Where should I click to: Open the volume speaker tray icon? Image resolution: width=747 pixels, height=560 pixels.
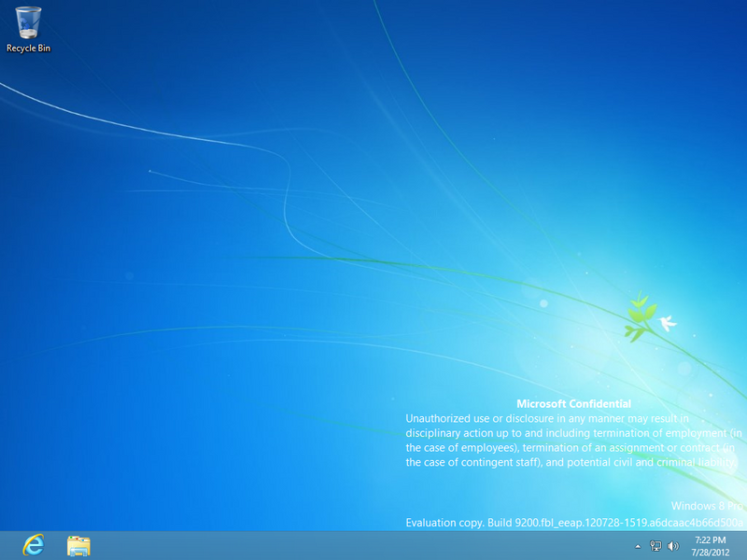point(672,546)
